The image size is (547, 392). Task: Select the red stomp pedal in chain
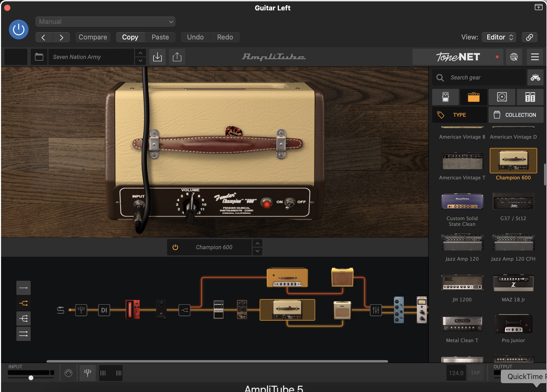pyautogui.click(x=133, y=309)
